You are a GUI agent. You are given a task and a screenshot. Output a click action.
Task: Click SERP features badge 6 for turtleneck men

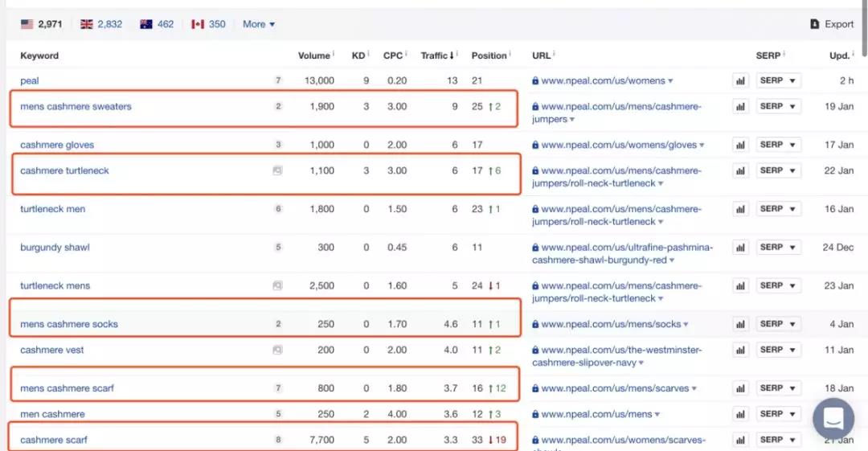point(278,209)
